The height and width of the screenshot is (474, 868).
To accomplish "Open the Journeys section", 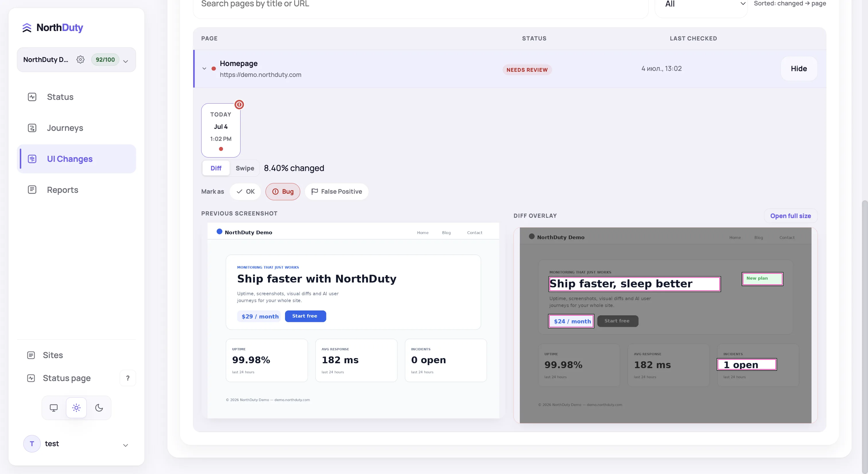I will tap(76, 128).
